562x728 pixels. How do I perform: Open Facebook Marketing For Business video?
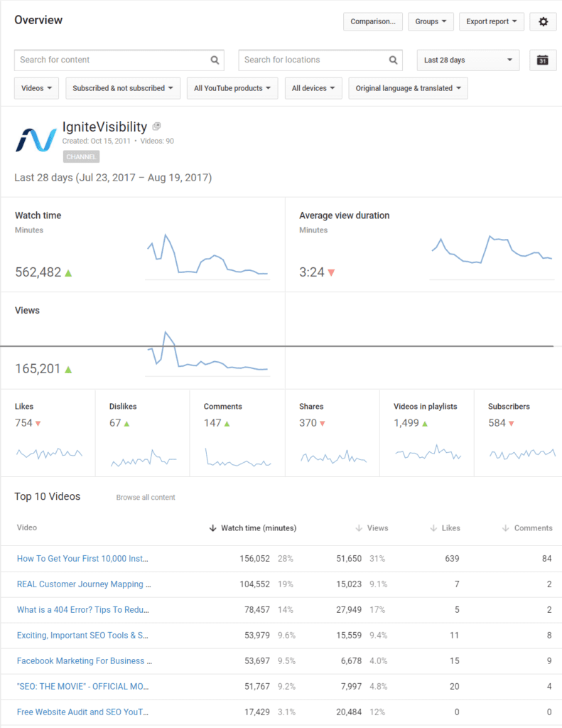[85, 660]
